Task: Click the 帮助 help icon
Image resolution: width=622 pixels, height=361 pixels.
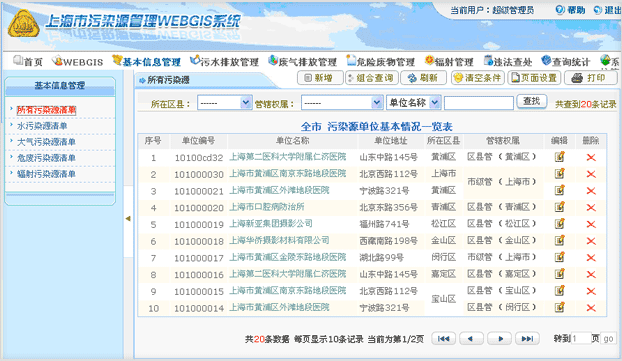Action: pyautogui.click(x=560, y=10)
